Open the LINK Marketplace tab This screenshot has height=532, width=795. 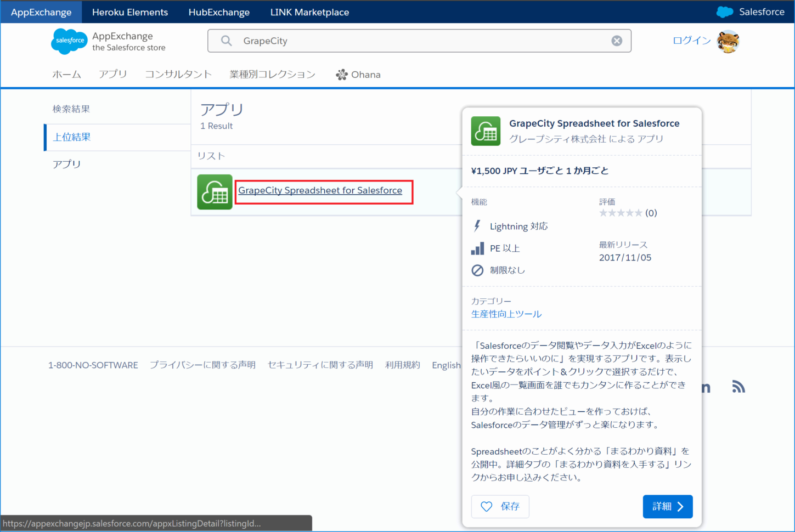(x=309, y=12)
